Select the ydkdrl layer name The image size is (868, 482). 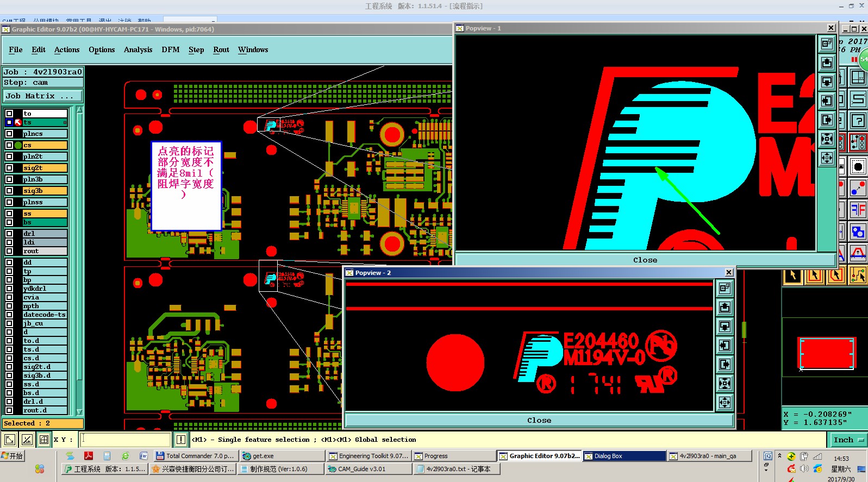pos(45,289)
